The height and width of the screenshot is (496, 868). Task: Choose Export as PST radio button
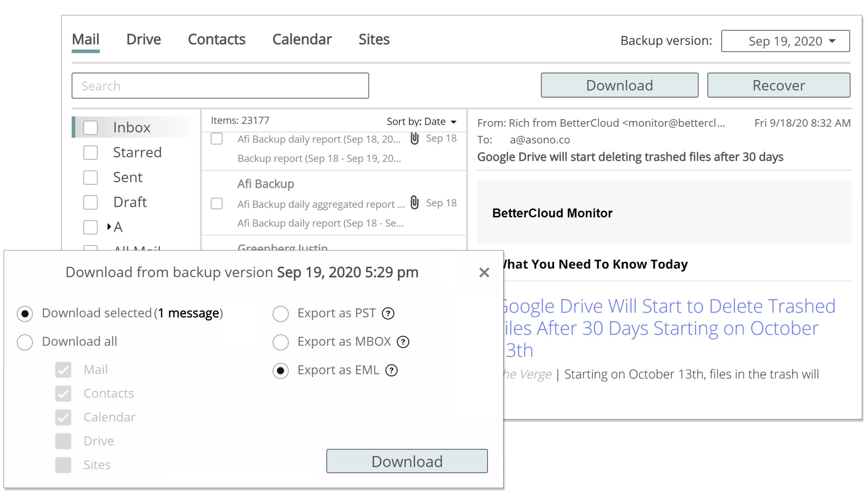tap(281, 314)
